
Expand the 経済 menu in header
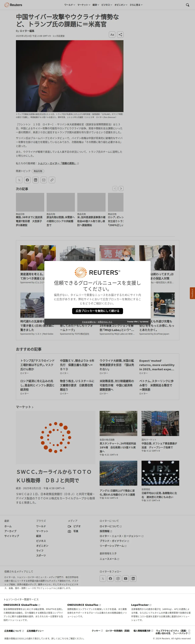click(96, 5)
